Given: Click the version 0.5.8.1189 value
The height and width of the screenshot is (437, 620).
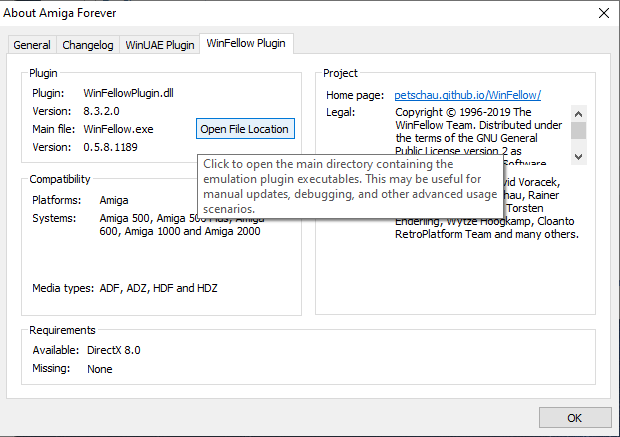Looking at the screenshot, I should point(110,147).
